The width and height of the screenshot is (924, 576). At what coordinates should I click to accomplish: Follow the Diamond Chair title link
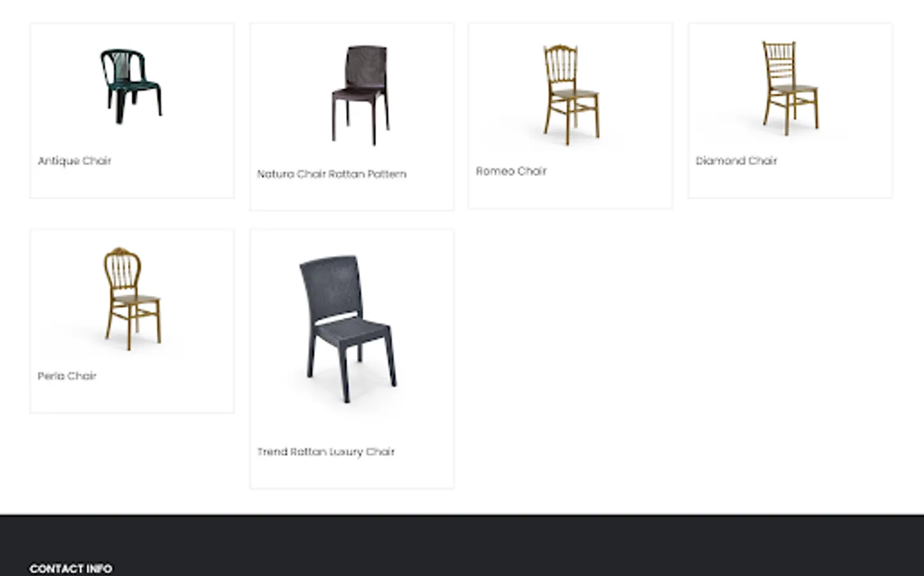coord(736,161)
